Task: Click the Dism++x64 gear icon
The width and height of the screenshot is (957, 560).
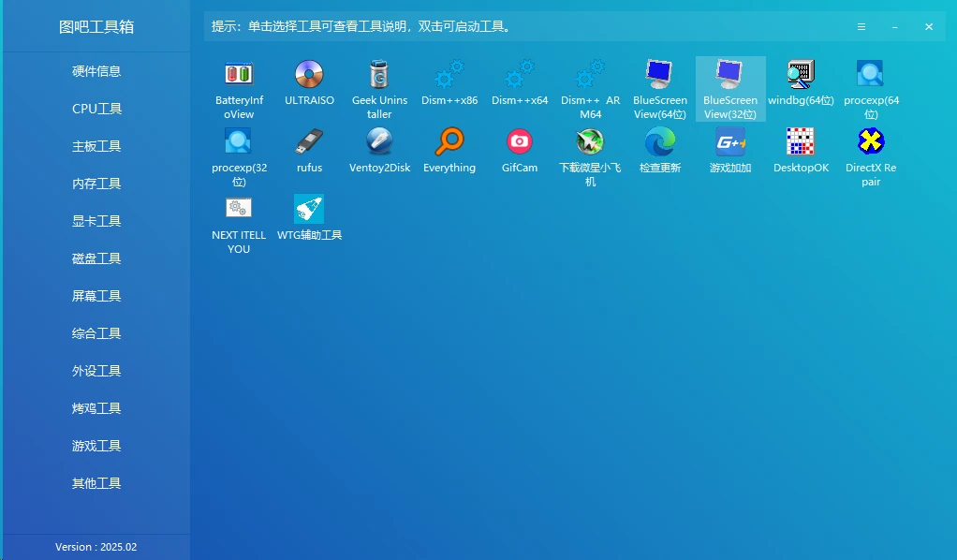Action: (520, 74)
